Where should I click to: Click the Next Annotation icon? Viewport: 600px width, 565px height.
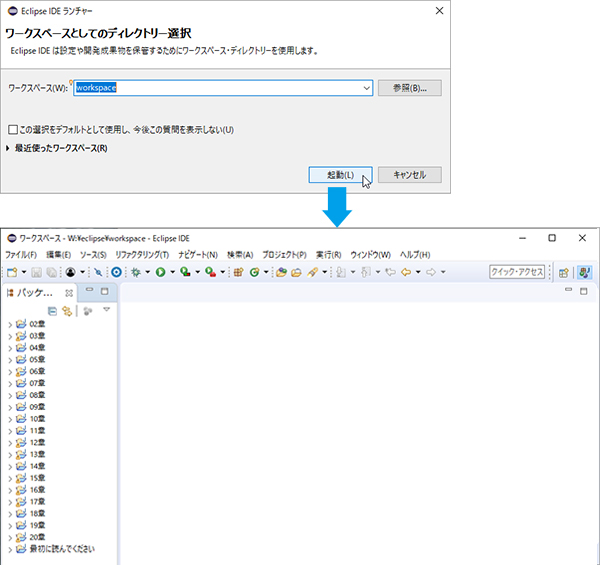click(341, 272)
